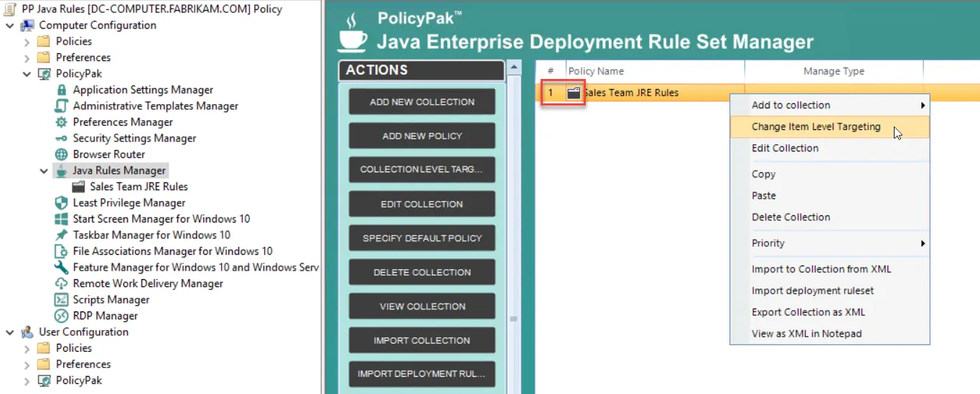The width and height of the screenshot is (980, 394).
Task: Click the IMPORT COLLECTION button
Action: [422, 340]
